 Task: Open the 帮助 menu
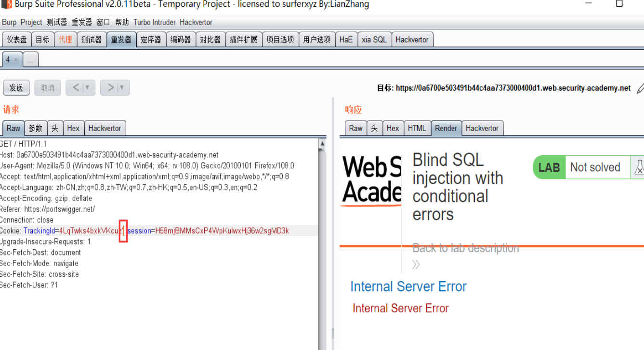(122, 22)
